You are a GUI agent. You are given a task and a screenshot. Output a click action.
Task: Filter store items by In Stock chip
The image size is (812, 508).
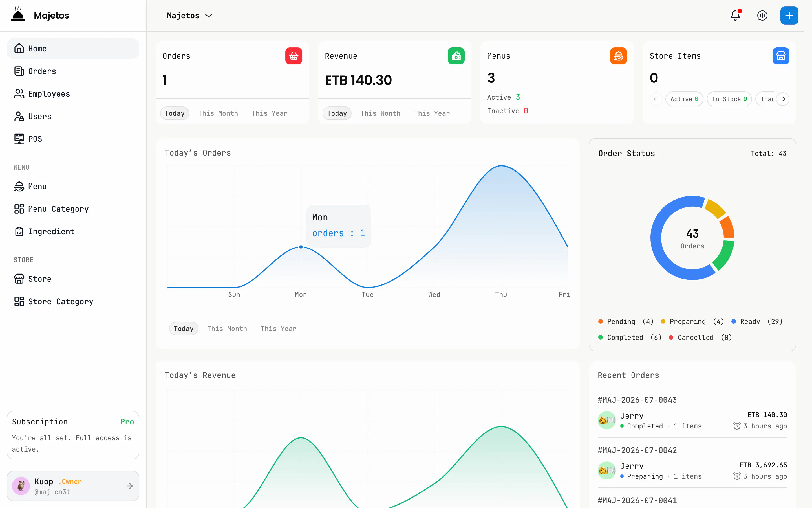(x=729, y=99)
